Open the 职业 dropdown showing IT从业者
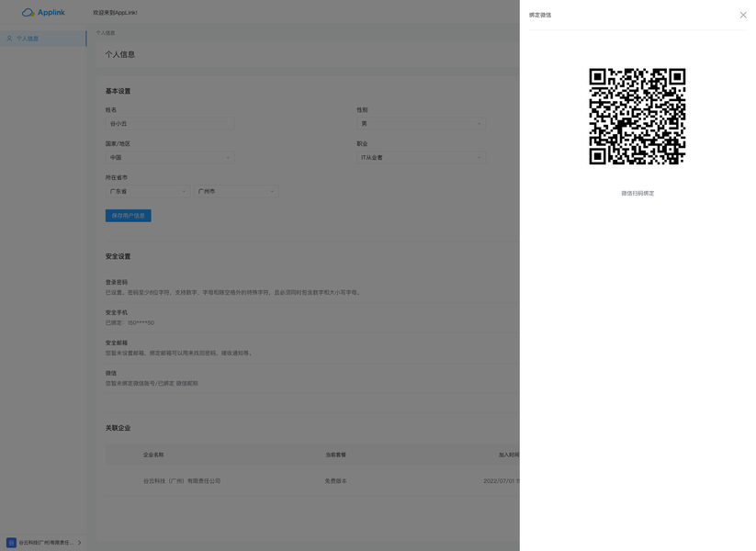The width and height of the screenshot is (756, 551). [421, 158]
